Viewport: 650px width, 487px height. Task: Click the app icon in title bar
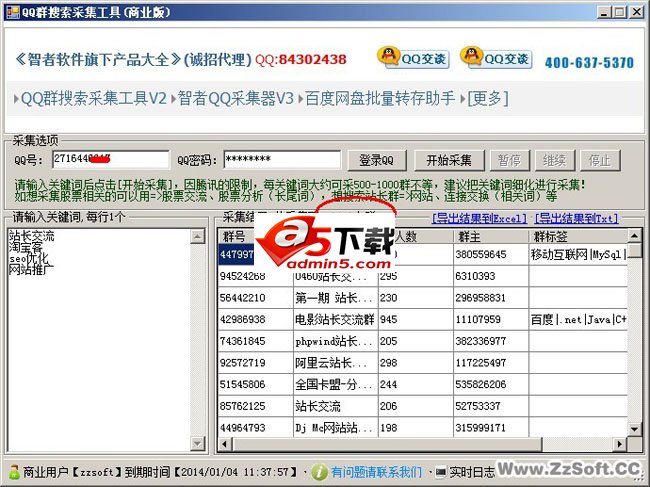[12, 12]
